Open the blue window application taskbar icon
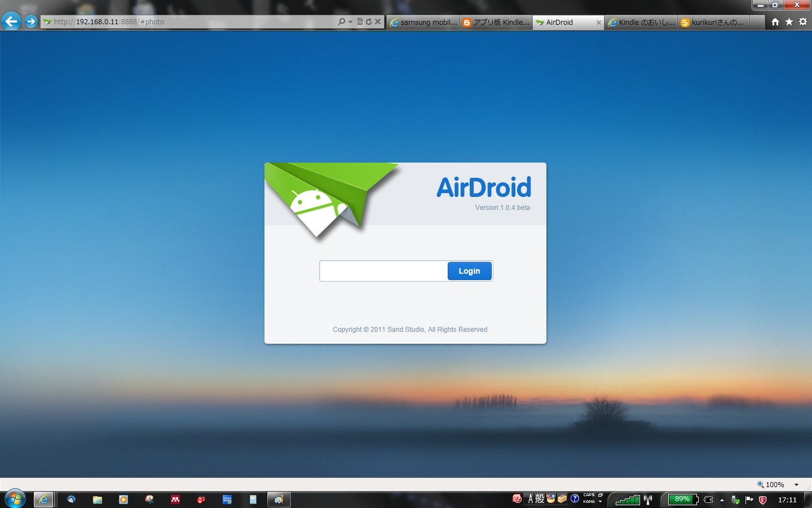This screenshot has width=812, height=508. coord(227,500)
